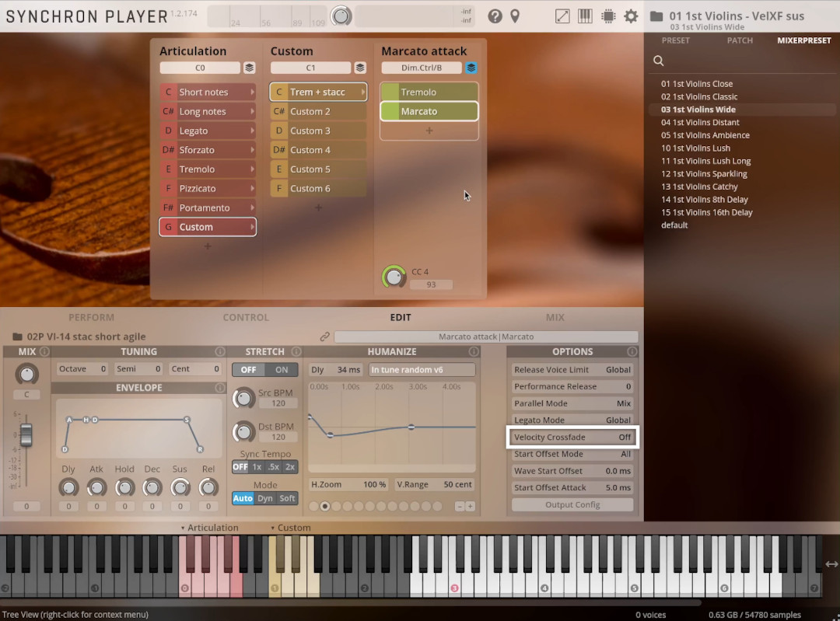
Task: Click the CC 4 dimension control knob
Action: (394, 277)
